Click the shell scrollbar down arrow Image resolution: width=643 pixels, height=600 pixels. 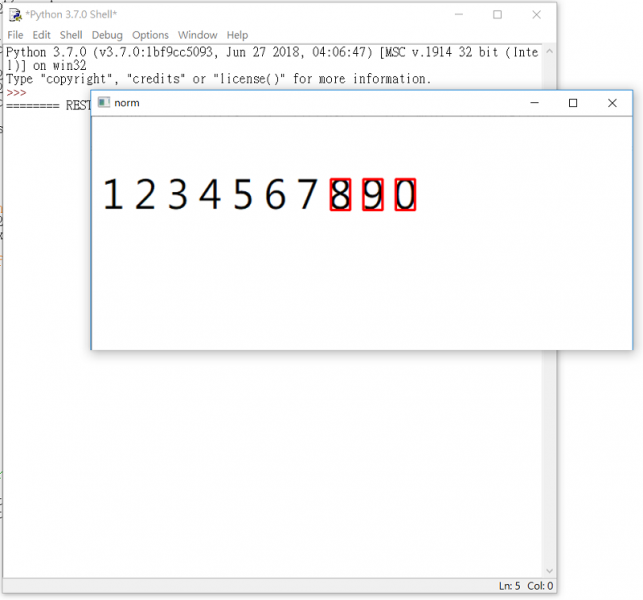tap(550, 571)
